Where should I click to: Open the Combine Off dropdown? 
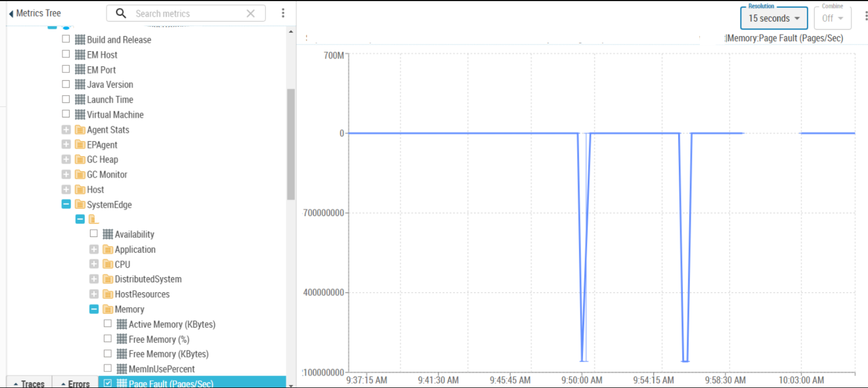833,18
